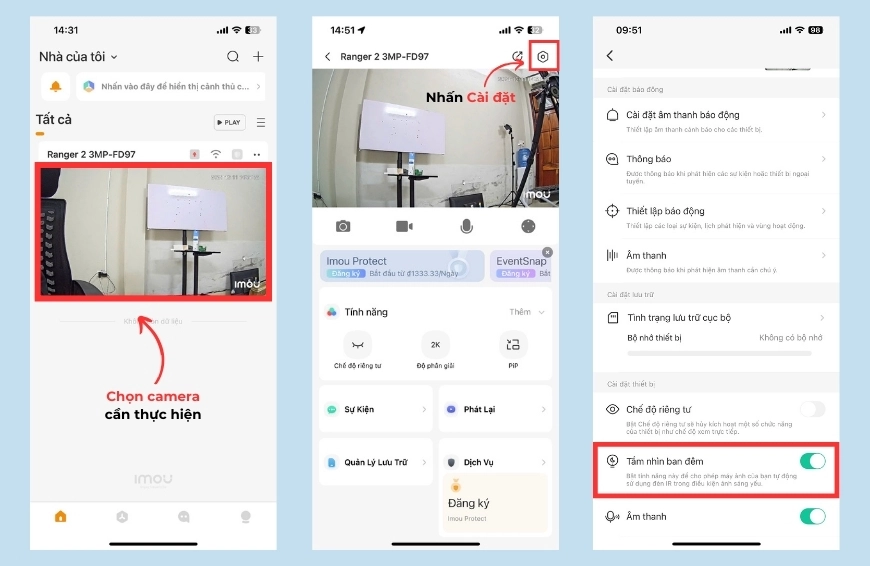
Task: Start recording with video camera icon
Action: (x=404, y=226)
